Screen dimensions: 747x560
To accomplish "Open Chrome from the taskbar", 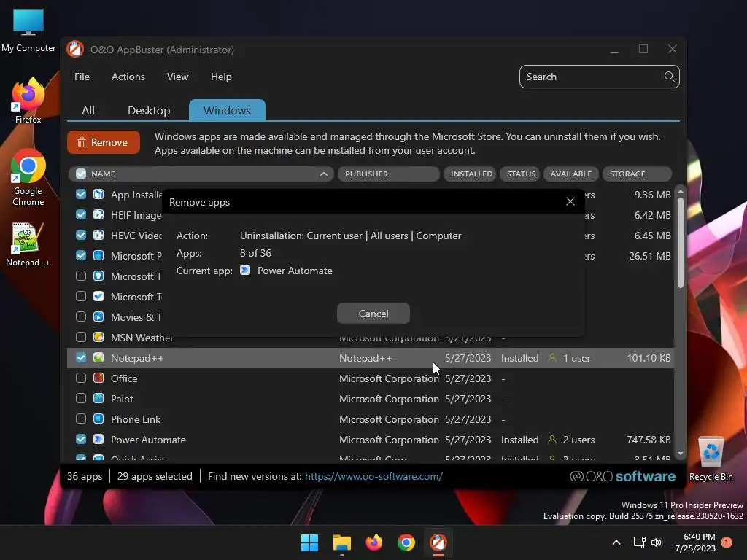I will (406, 542).
